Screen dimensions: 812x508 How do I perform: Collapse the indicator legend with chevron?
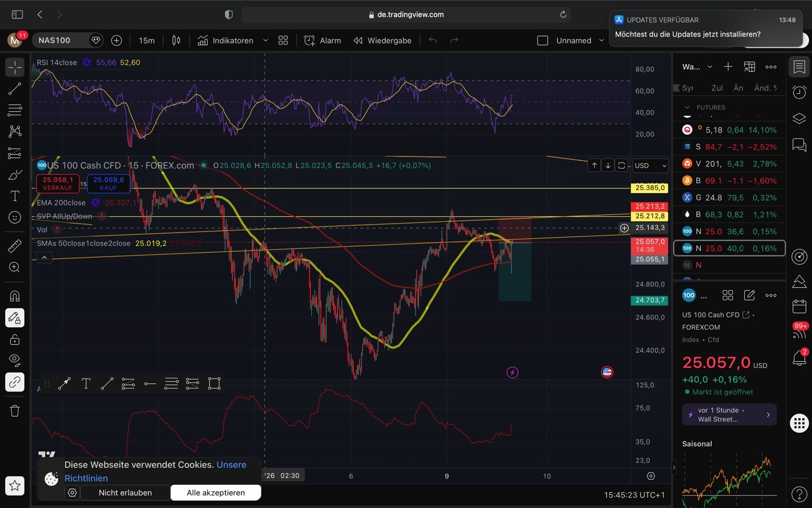(x=44, y=257)
